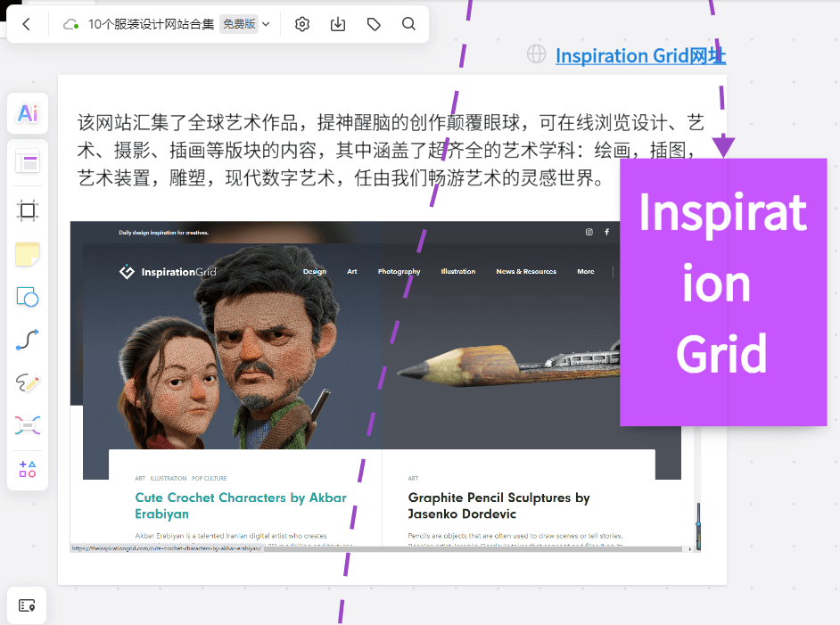The image size is (840, 625).
Task: Click More in the website nav
Action: point(586,272)
